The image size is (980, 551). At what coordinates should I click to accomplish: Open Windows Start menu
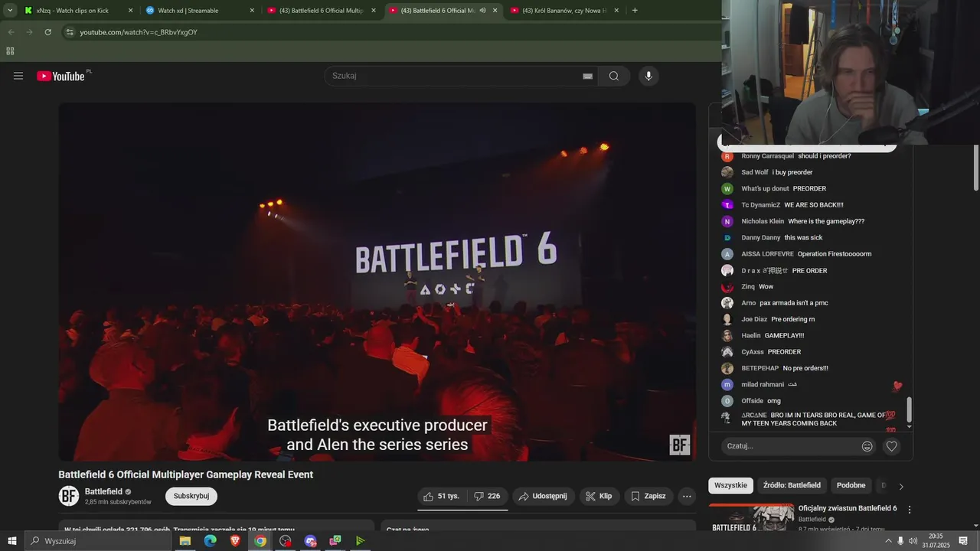click(x=12, y=541)
